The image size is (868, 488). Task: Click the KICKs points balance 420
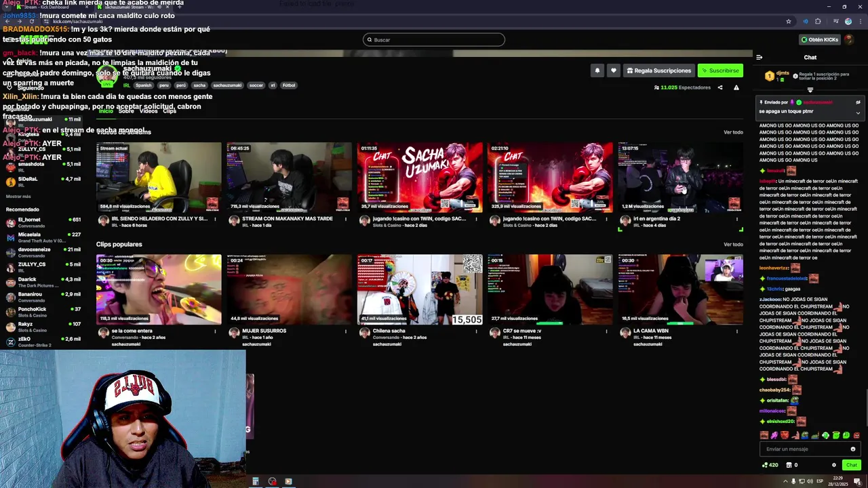point(770,465)
